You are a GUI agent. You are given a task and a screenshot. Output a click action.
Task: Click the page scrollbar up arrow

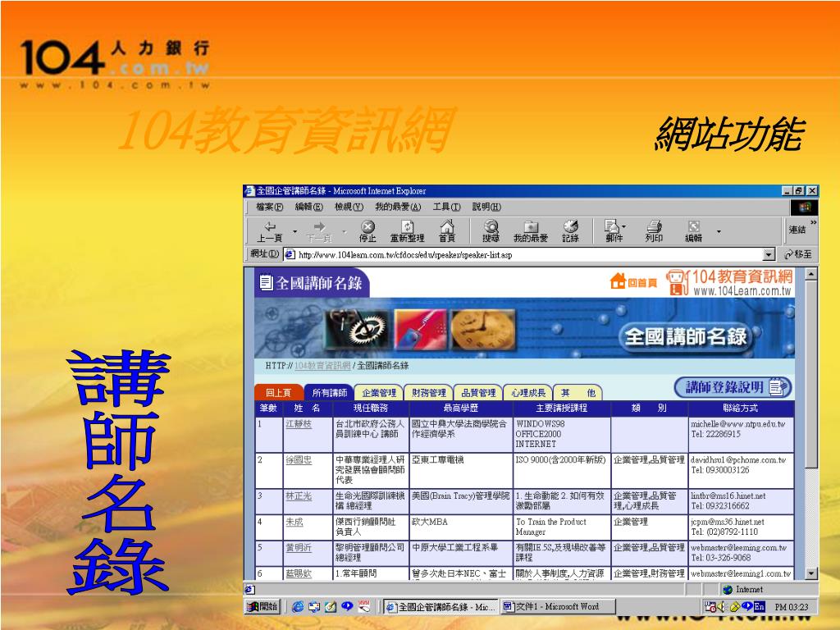(811, 274)
